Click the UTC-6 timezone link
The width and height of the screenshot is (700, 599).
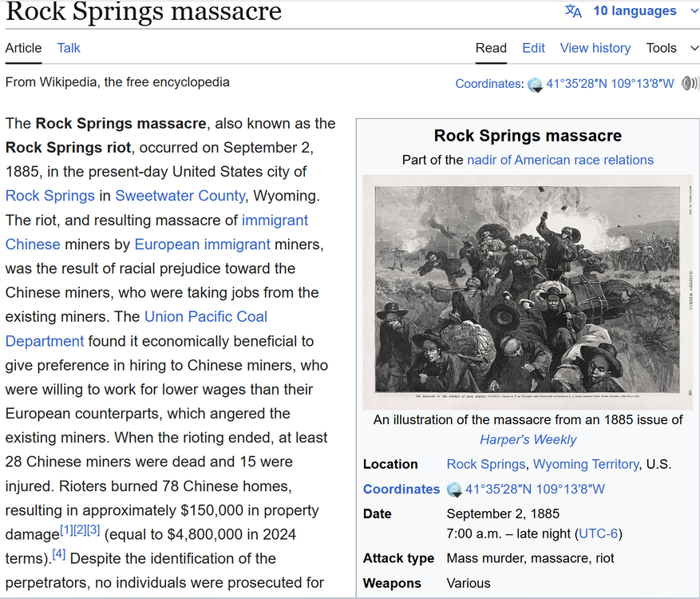(599, 534)
